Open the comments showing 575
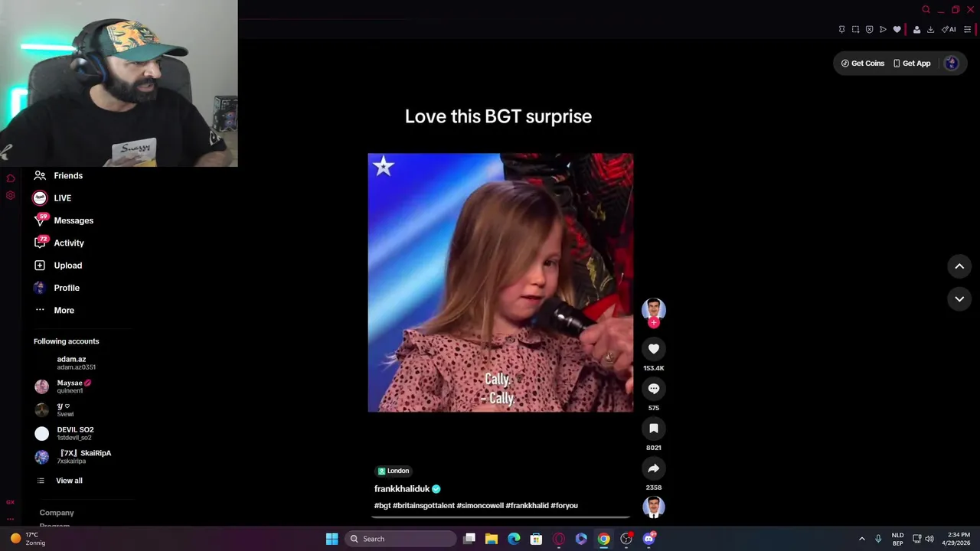This screenshot has width=980, height=551. pyautogui.click(x=654, y=389)
